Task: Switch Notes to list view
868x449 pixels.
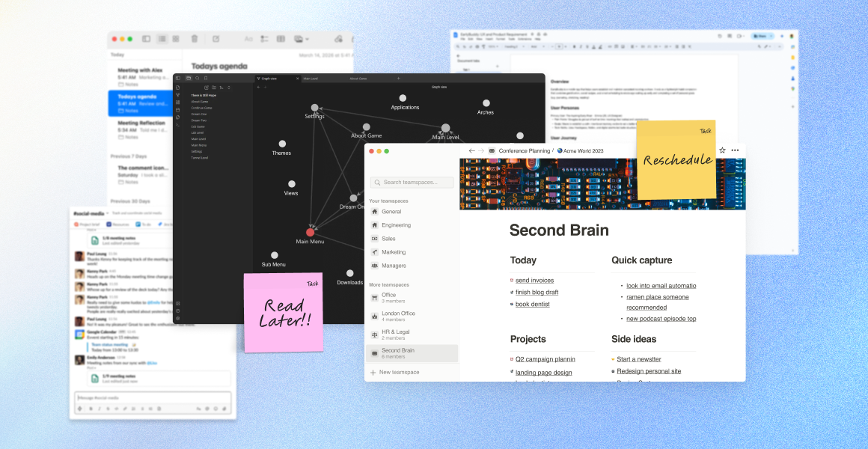Action: pos(162,39)
